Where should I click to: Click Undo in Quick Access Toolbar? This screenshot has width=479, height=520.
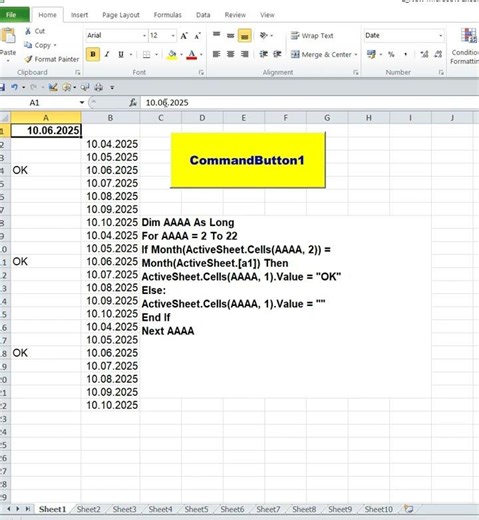[x=14, y=87]
